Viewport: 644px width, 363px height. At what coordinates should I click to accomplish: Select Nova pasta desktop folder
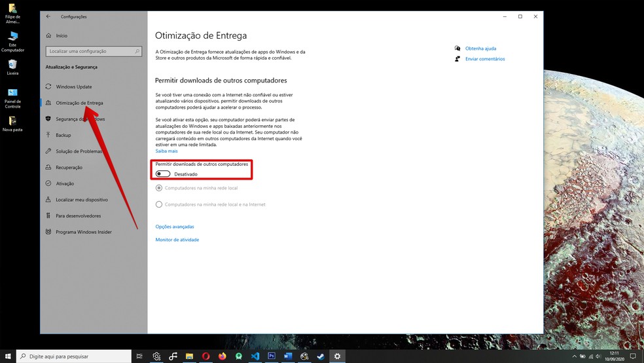point(12,123)
